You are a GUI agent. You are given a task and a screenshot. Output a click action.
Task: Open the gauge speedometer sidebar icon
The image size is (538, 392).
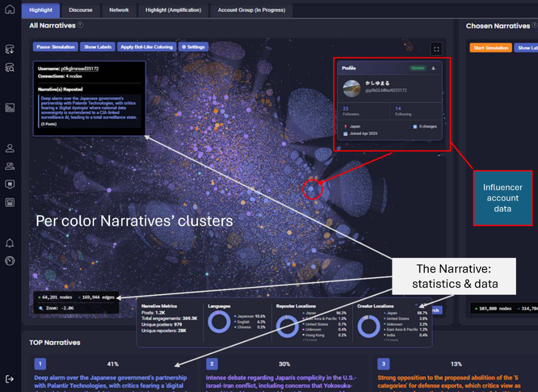pos(10,261)
